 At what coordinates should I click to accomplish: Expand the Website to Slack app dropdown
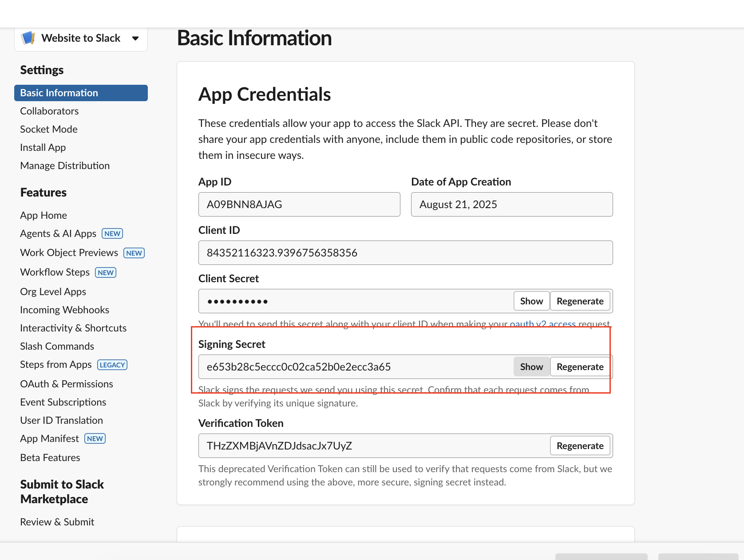(135, 39)
